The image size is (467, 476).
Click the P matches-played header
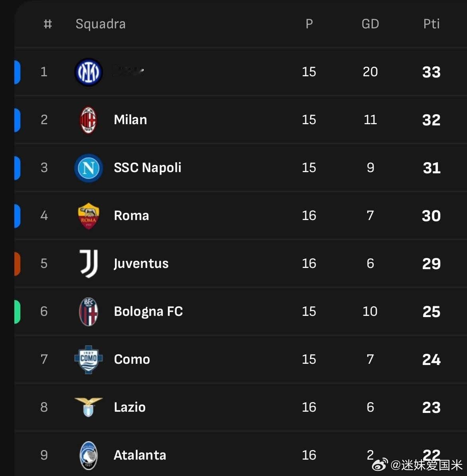pyautogui.click(x=309, y=24)
